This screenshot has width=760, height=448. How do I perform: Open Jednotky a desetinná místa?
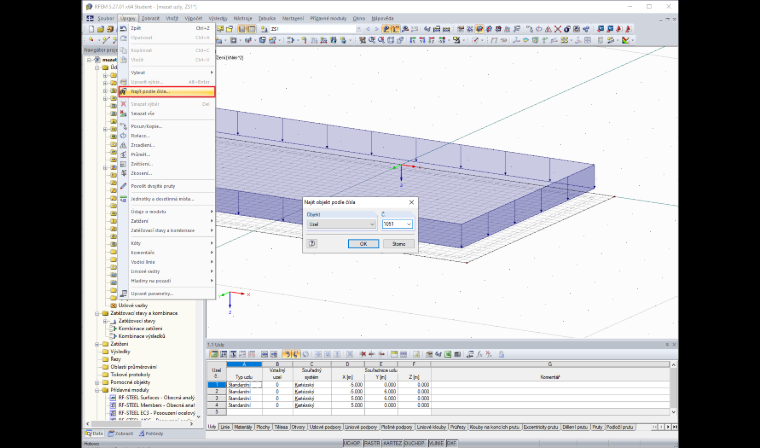[167, 199]
